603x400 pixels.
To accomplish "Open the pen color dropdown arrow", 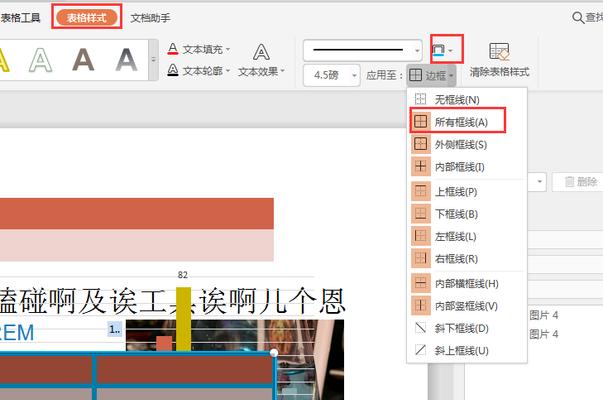I will (450, 50).
